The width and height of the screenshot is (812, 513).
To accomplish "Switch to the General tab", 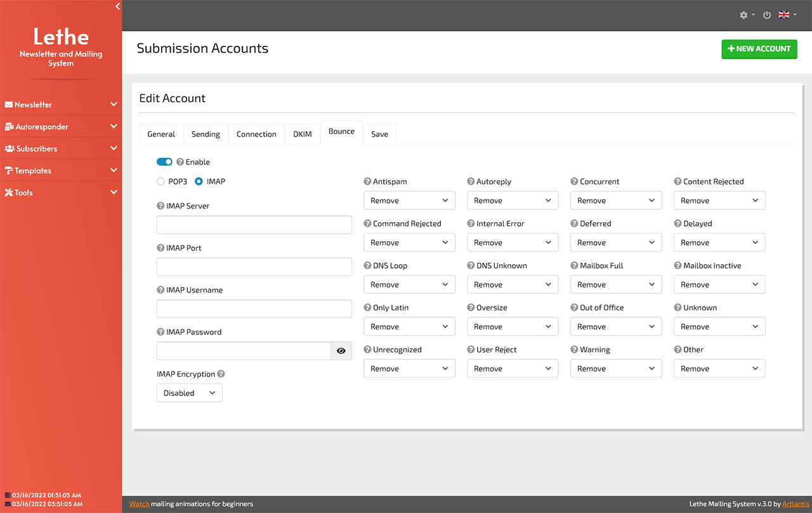I will (161, 134).
